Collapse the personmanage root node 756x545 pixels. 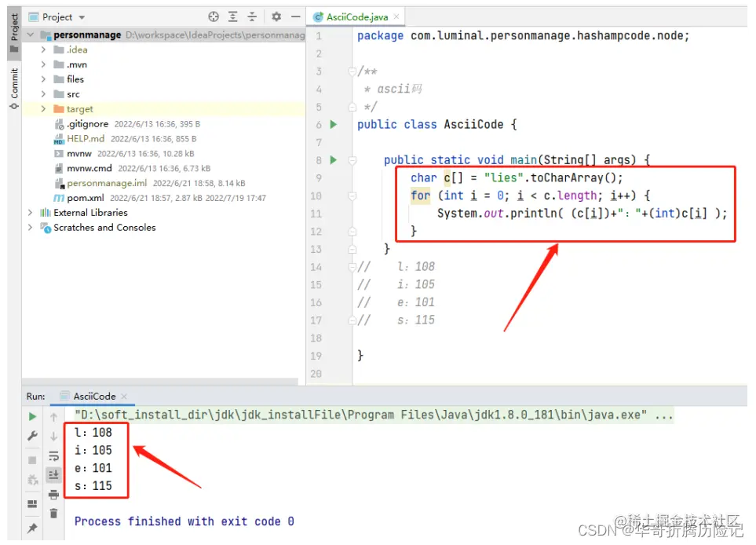(x=31, y=35)
